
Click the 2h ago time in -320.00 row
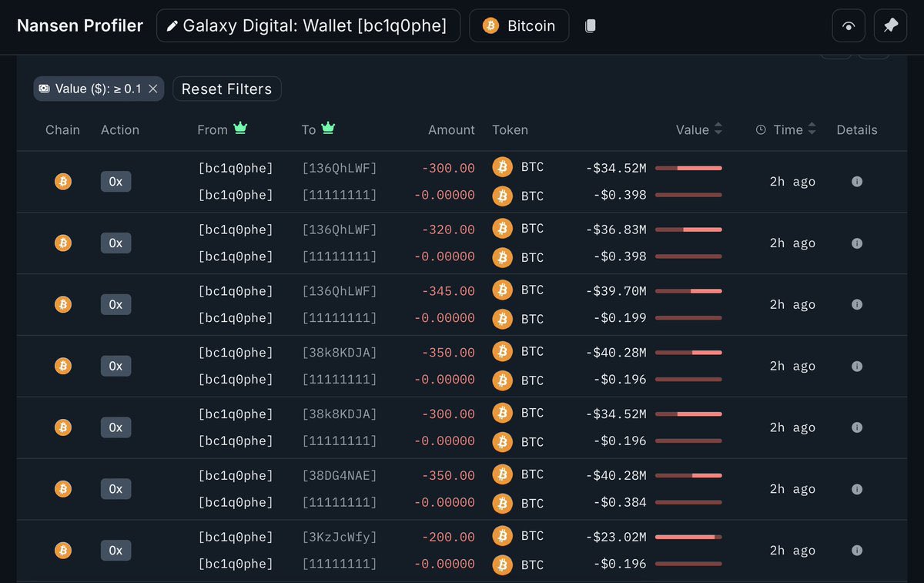792,243
